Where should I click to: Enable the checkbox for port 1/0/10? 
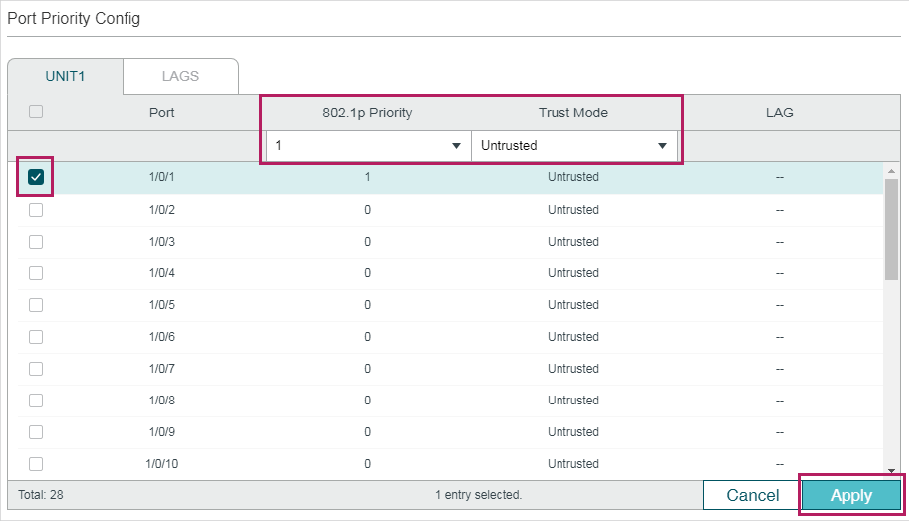[36, 464]
